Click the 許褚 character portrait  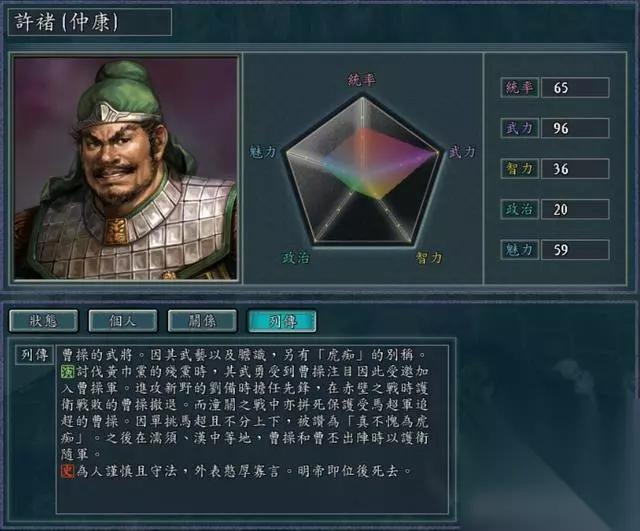(x=126, y=168)
